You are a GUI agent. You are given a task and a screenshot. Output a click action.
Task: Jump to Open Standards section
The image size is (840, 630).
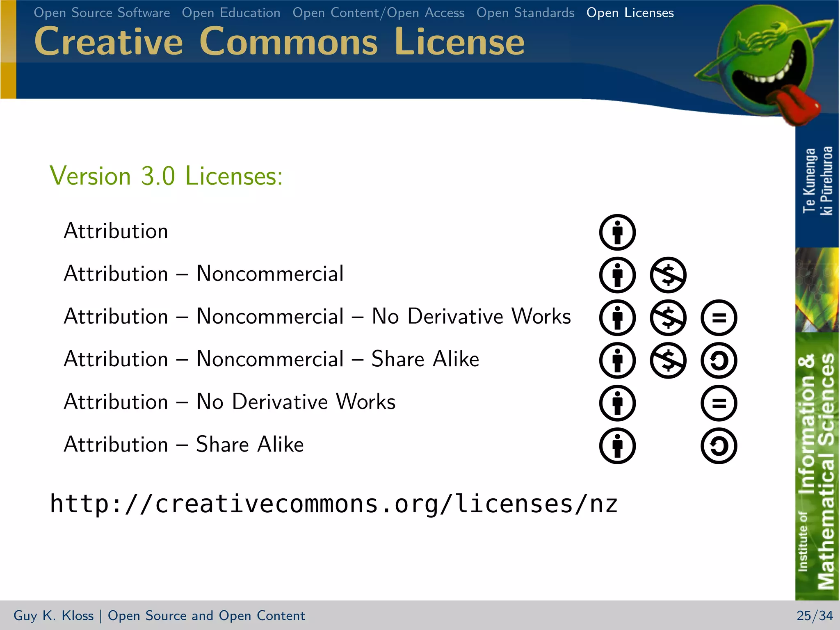pyautogui.click(x=525, y=13)
